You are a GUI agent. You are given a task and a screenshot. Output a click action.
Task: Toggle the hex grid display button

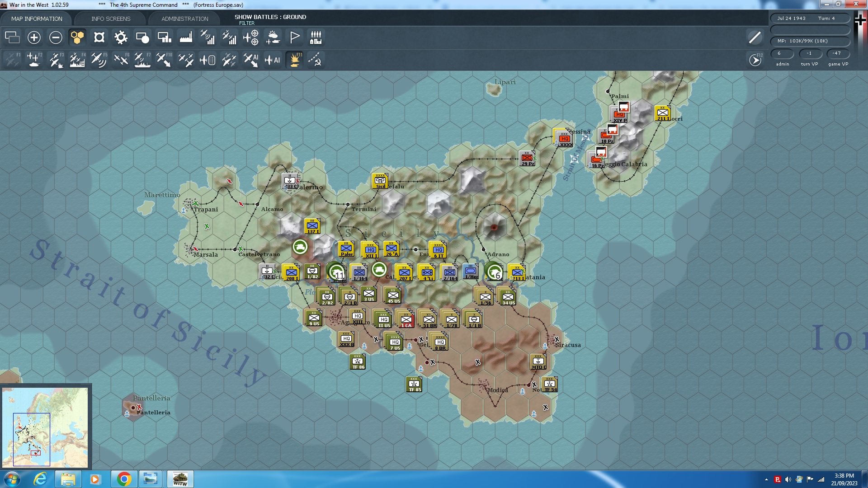point(77,38)
